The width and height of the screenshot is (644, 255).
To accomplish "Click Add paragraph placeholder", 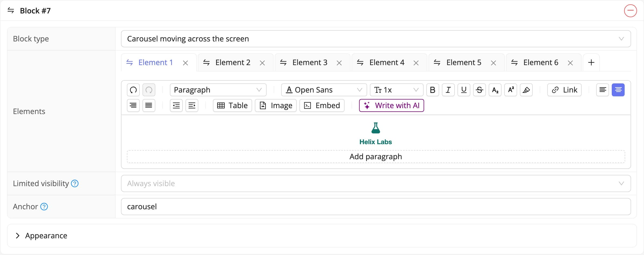I will tap(376, 157).
